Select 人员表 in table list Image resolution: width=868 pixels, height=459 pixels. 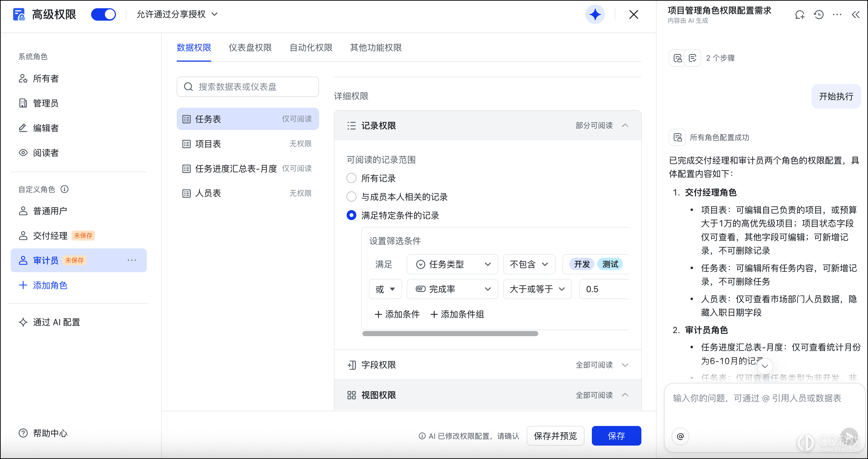point(248,193)
